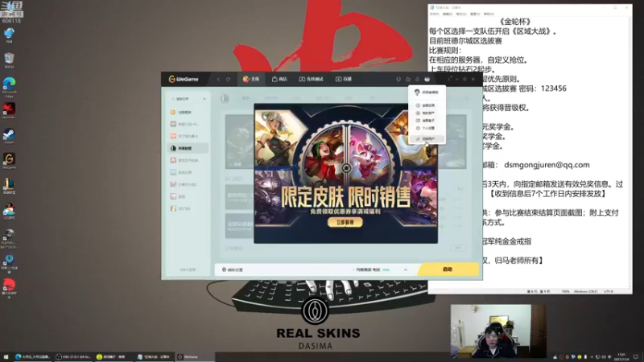Switch to the OBS taskbar item
Screen dimensions: 644x362
[x=72, y=356]
